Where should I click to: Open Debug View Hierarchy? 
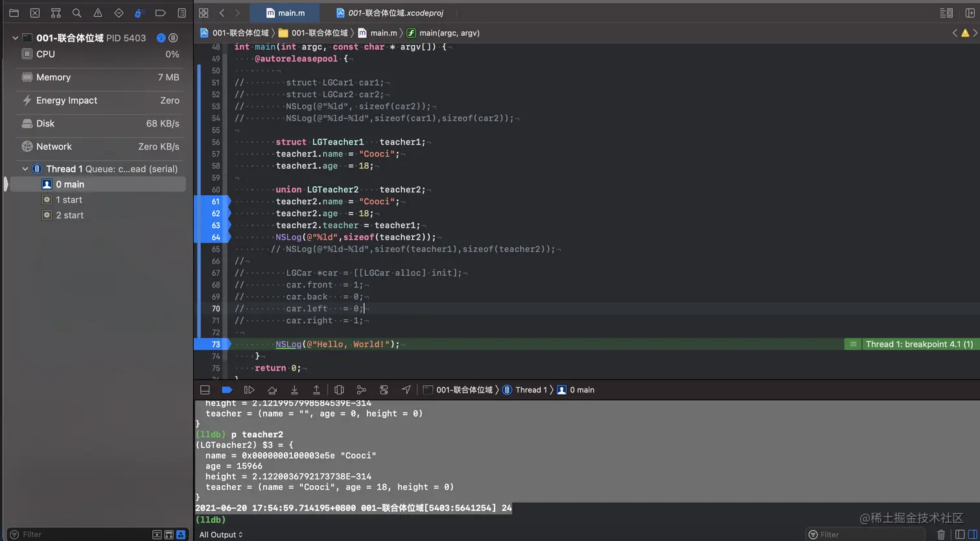pos(339,390)
